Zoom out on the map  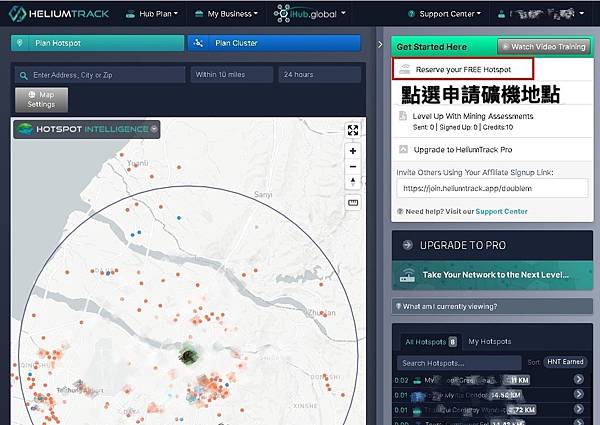352,166
